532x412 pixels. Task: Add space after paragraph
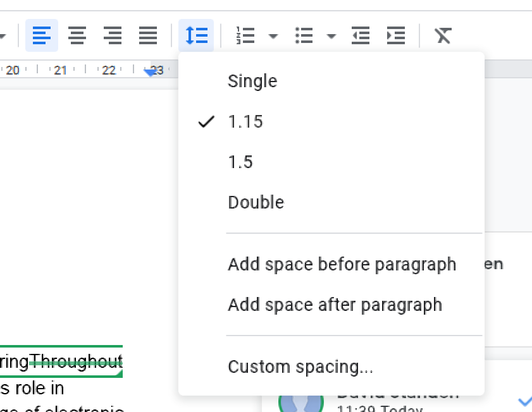[x=335, y=305]
